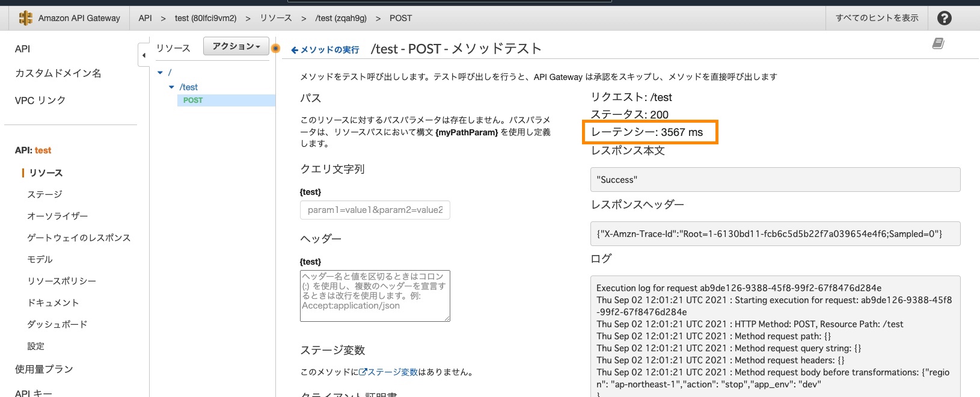Select オーソライザー in the sidebar

tap(58, 217)
